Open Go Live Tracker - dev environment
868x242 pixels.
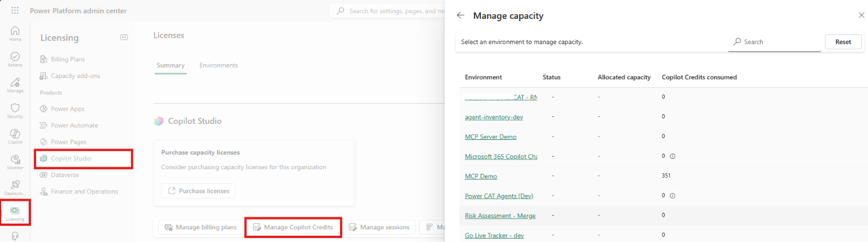(x=494, y=235)
